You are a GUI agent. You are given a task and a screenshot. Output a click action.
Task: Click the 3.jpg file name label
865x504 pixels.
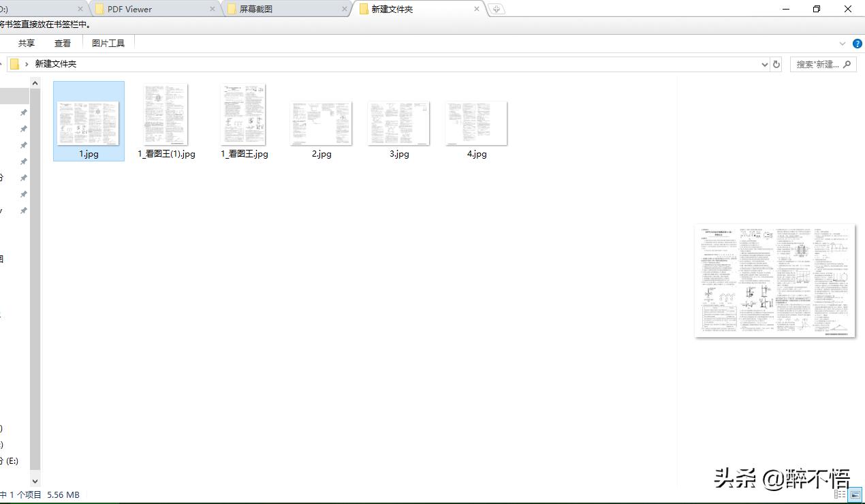point(399,154)
